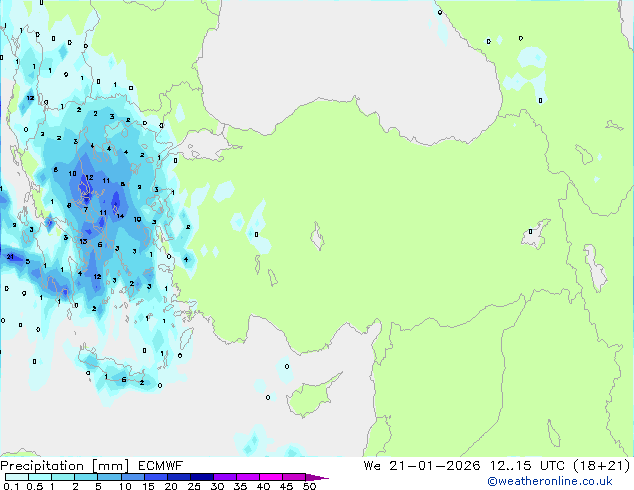Select the 45–50 mm legend color swatch
Viewport: 634px width, 490px height.
point(294,477)
